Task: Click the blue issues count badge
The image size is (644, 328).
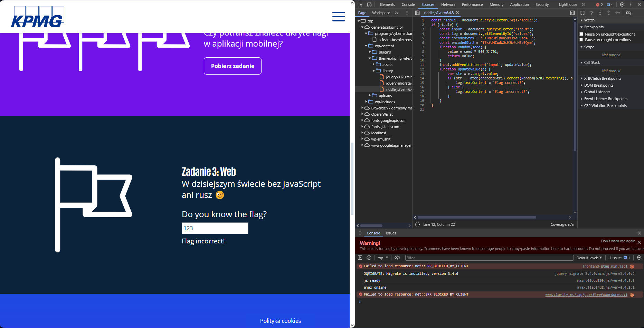Action: [x=610, y=5]
